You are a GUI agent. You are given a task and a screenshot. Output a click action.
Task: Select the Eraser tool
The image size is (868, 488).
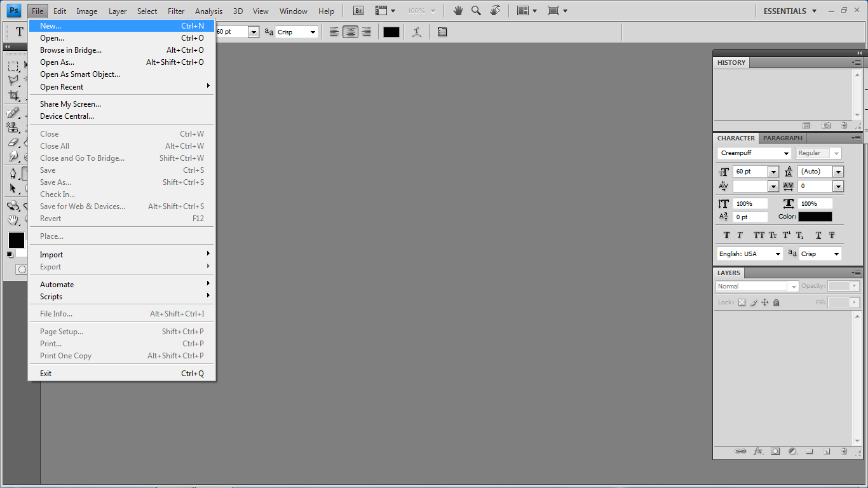(13, 142)
